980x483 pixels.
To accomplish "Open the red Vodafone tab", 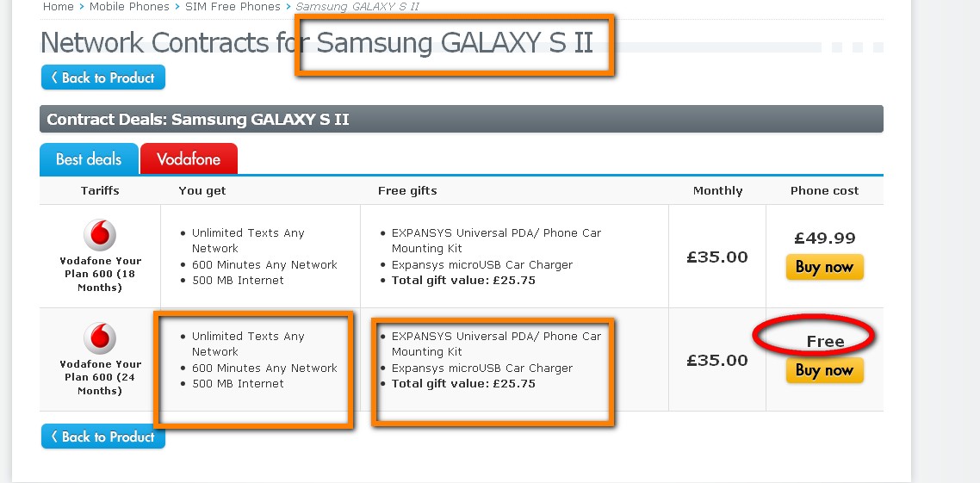I will (x=189, y=159).
